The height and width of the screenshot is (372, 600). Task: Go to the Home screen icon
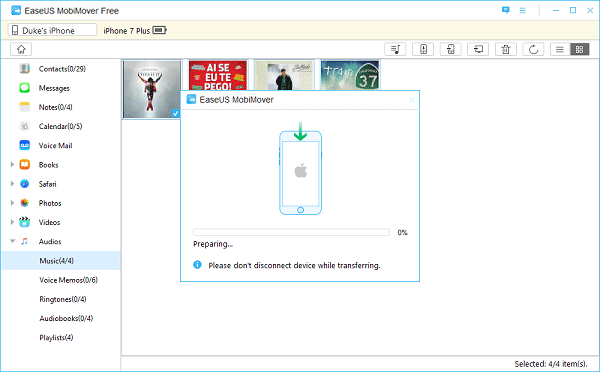pyautogui.click(x=21, y=49)
